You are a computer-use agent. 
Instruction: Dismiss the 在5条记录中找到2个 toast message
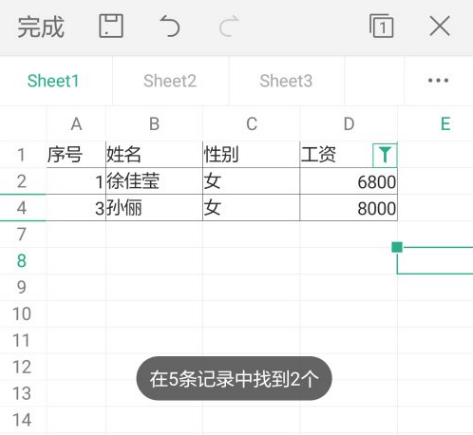pyautogui.click(x=234, y=379)
